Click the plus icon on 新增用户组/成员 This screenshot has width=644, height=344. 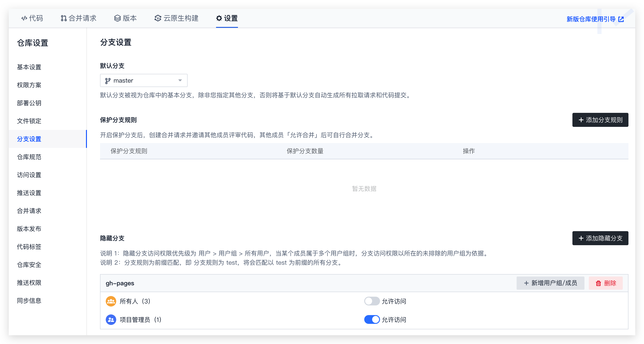pos(526,283)
